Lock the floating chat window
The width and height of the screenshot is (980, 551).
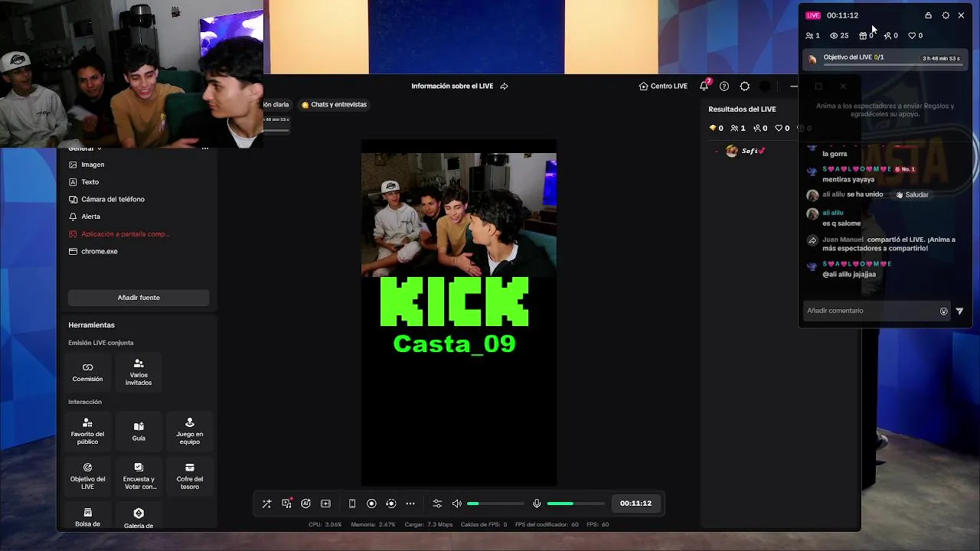click(928, 15)
